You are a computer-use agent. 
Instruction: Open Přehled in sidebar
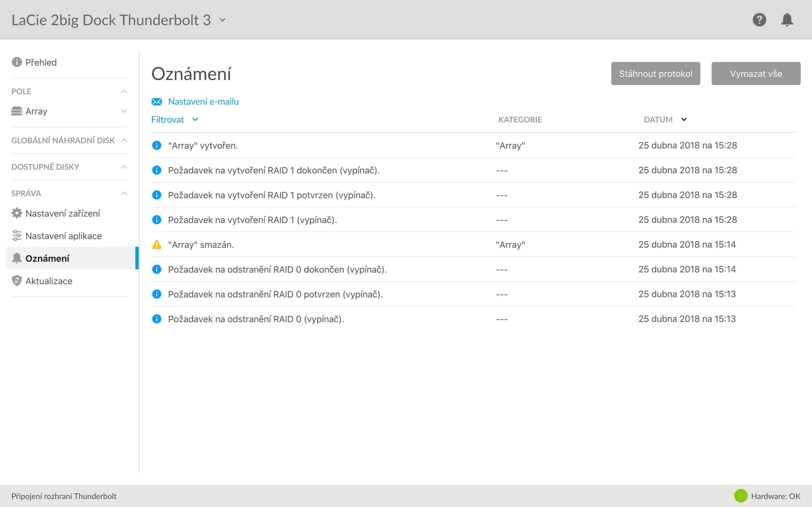click(41, 62)
